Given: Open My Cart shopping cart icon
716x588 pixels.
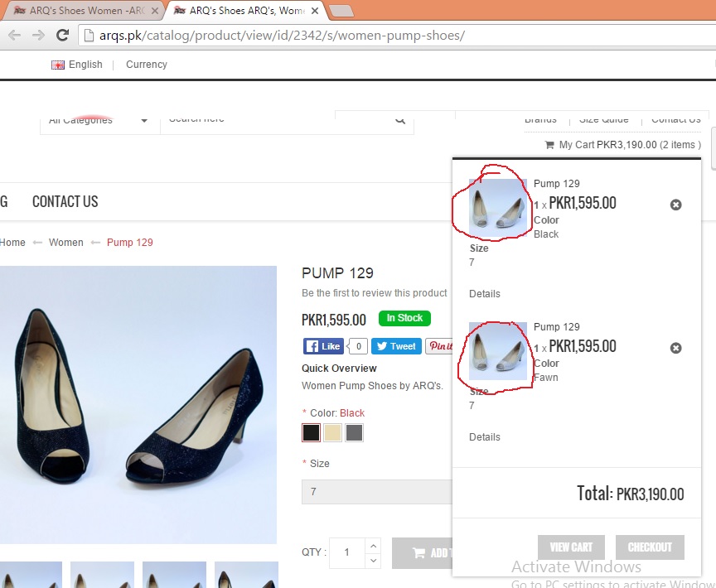Looking at the screenshot, I should (x=549, y=145).
